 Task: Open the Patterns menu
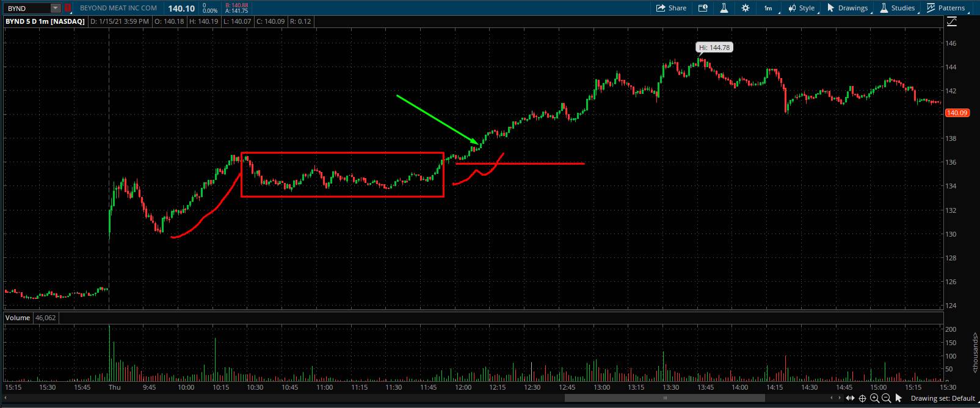tap(946, 8)
